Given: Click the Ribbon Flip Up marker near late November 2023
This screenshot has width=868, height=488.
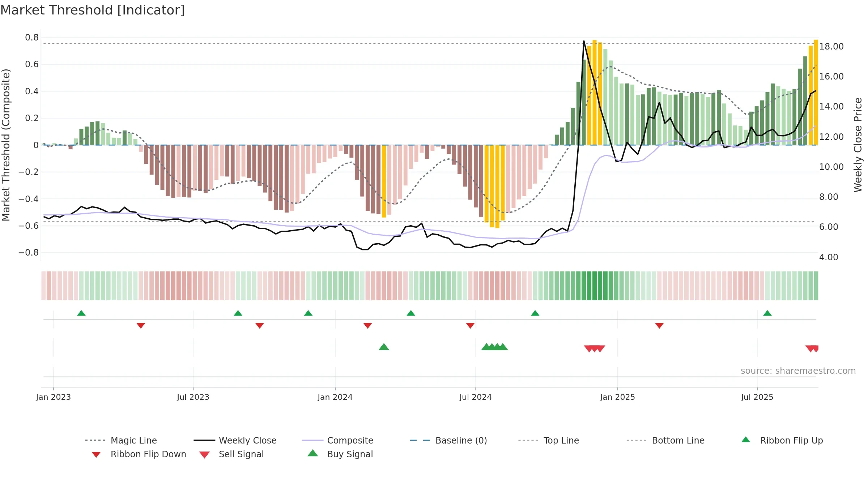Looking at the screenshot, I should (x=308, y=313).
